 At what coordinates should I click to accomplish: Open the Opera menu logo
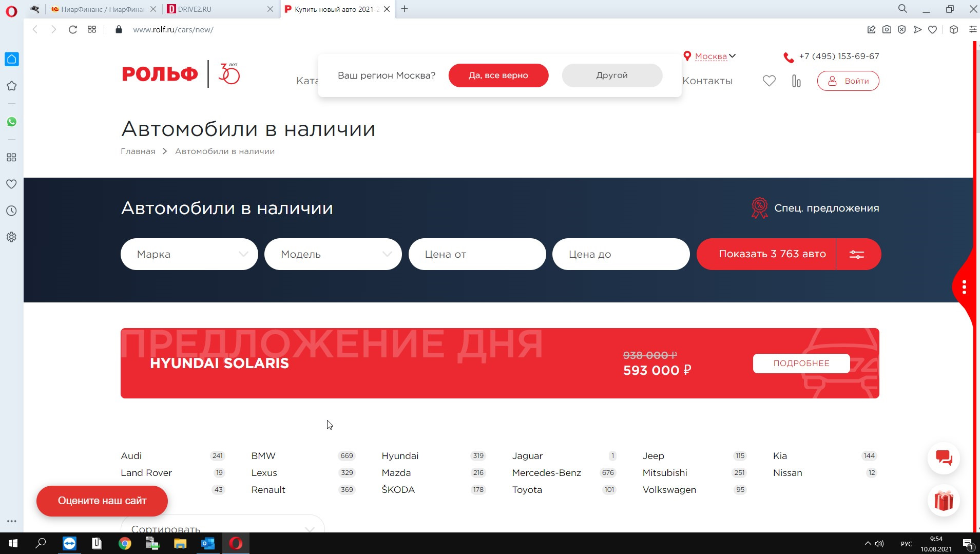(11, 11)
